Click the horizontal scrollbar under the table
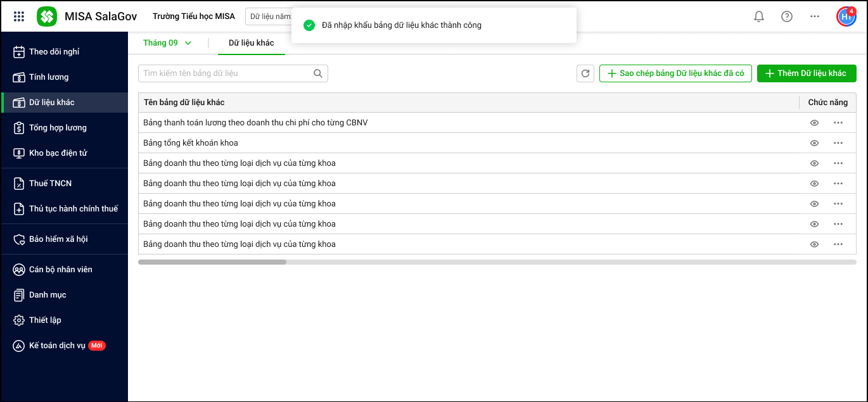The height and width of the screenshot is (402, 868). 212,261
